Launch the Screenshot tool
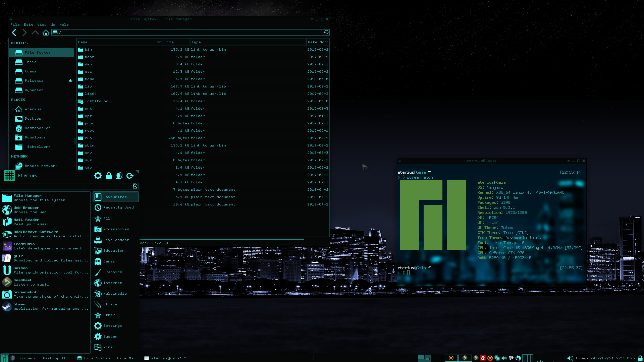The image size is (644, 362). 46,294
